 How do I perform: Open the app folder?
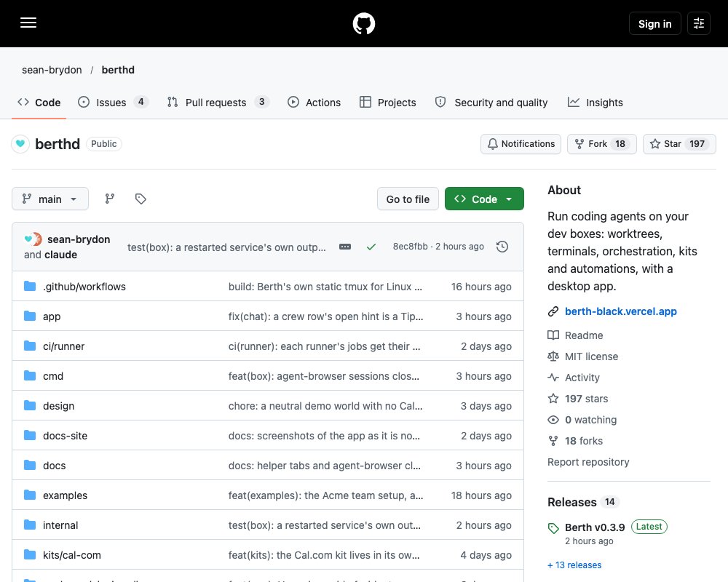(52, 316)
